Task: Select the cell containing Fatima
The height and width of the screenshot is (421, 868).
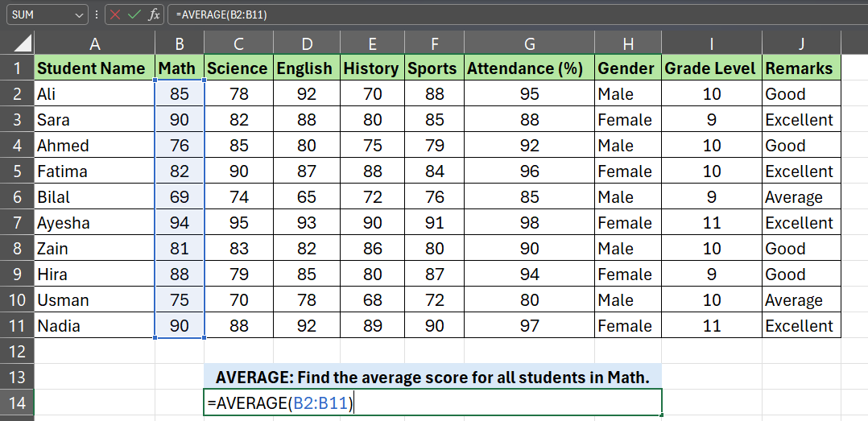Action: point(95,171)
